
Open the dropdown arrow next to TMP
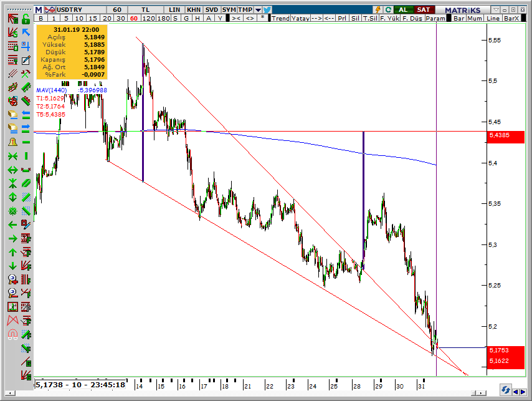coord(258,10)
